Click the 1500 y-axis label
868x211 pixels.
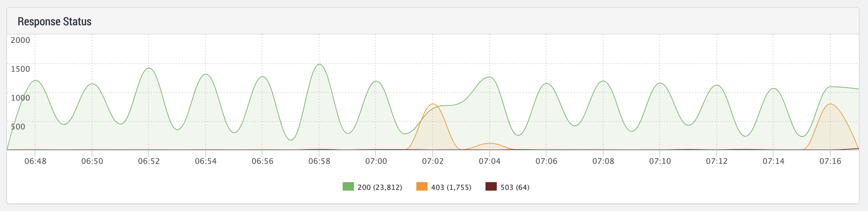[x=20, y=69]
